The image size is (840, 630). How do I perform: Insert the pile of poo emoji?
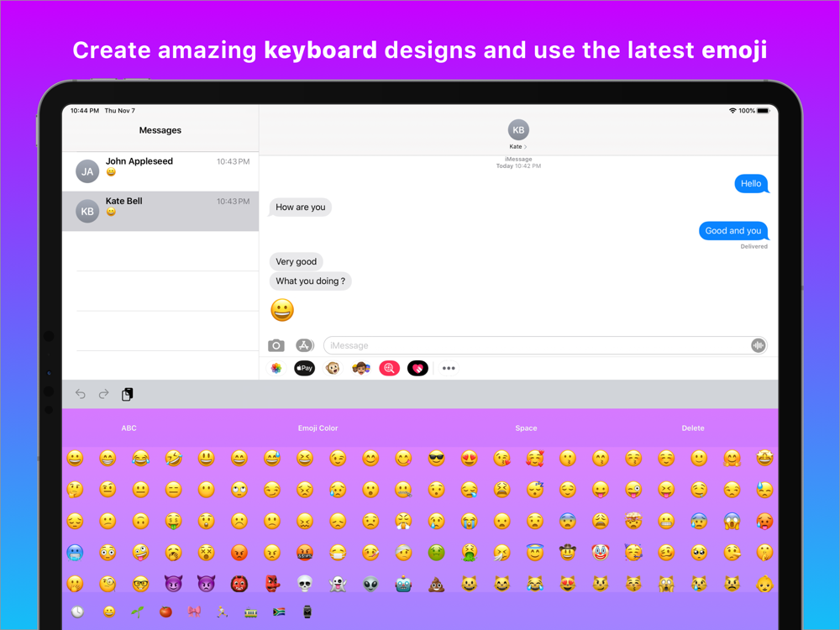tap(437, 584)
